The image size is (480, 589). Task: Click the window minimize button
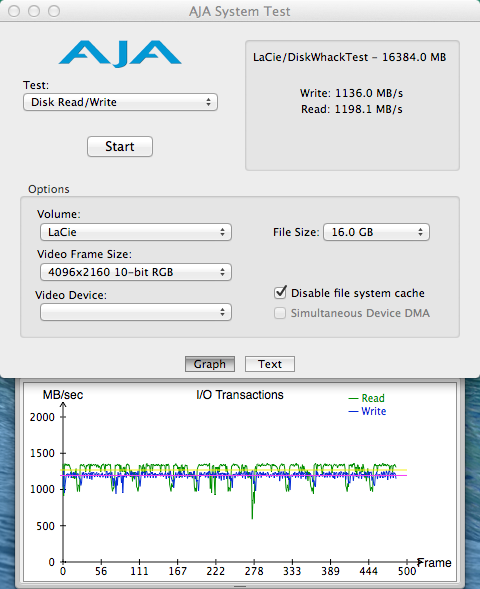pyautogui.click(x=34, y=11)
